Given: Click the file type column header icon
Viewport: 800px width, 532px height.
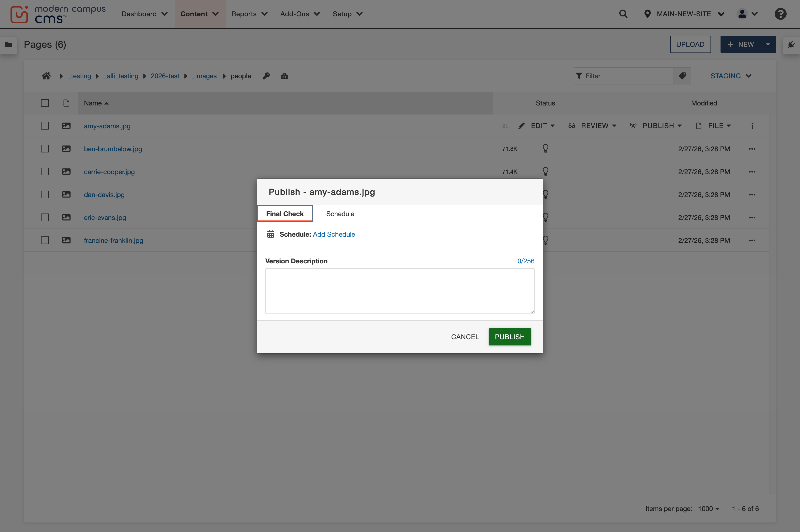Looking at the screenshot, I should [x=66, y=103].
